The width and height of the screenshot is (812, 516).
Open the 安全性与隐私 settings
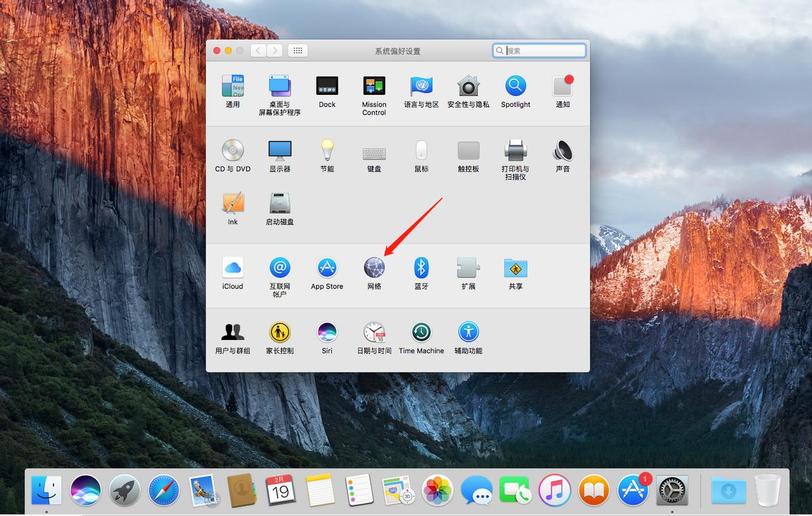(468, 86)
